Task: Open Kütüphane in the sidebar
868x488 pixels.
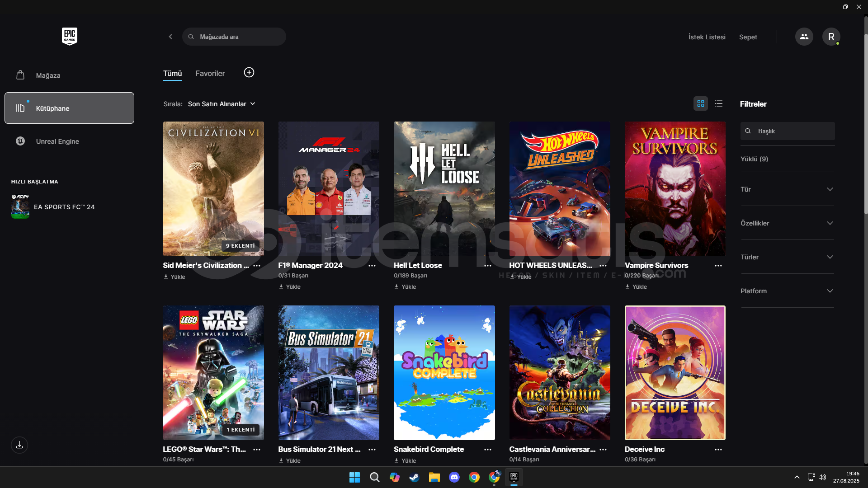Action: click(x=69, y=108)
